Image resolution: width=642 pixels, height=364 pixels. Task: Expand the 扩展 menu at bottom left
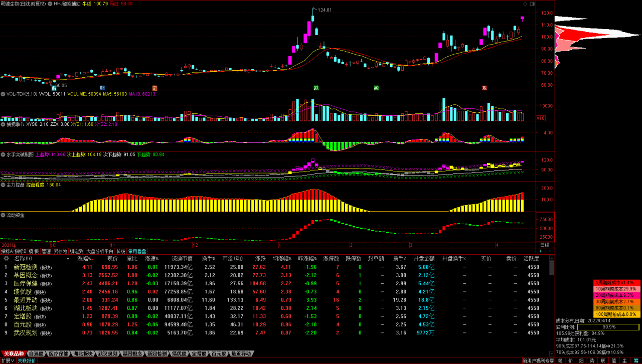point(8,360)
